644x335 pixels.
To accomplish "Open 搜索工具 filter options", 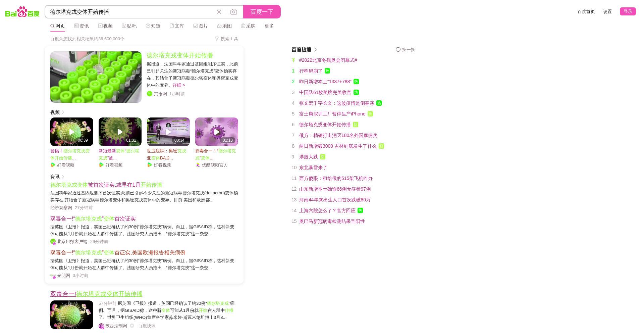I will pyautogui.click(x=226, y=39).
